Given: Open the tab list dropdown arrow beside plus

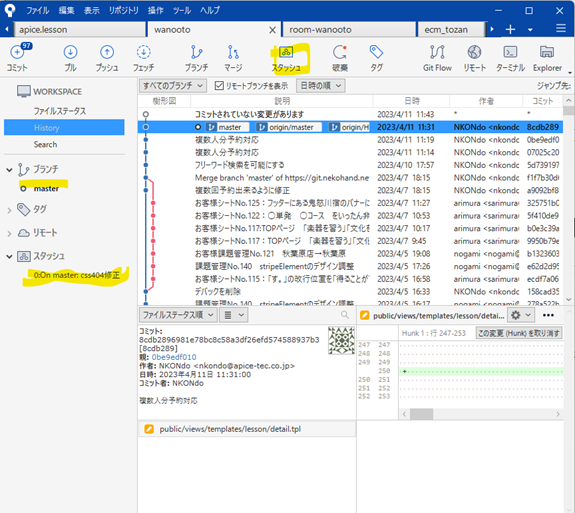Looking at the screenshot, I should pos(530,30).
